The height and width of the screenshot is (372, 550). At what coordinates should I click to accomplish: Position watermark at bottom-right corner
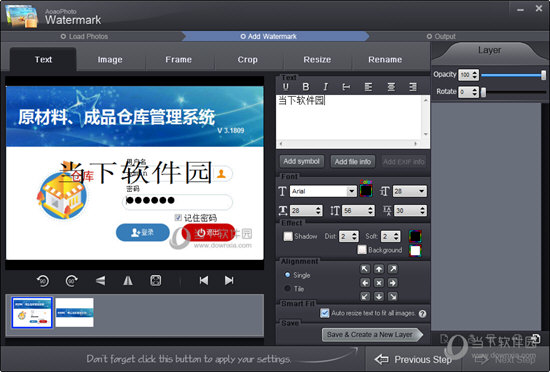click(x=393, y=297)
